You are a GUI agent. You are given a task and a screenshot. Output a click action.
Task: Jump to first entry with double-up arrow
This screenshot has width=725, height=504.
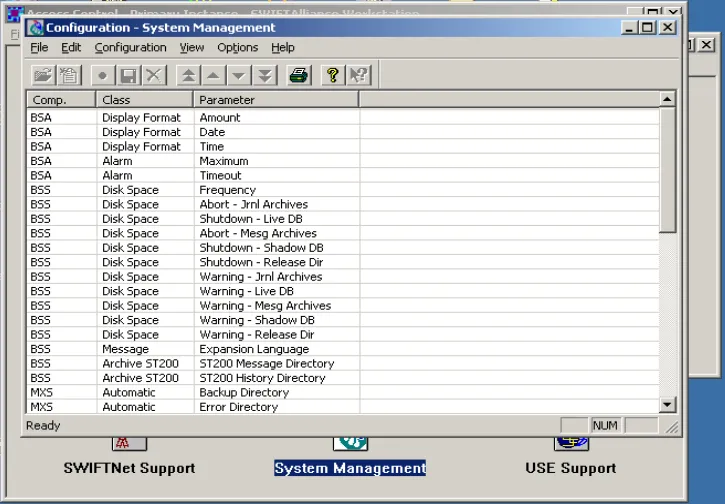pyautogui.click(x=187, y=75)
